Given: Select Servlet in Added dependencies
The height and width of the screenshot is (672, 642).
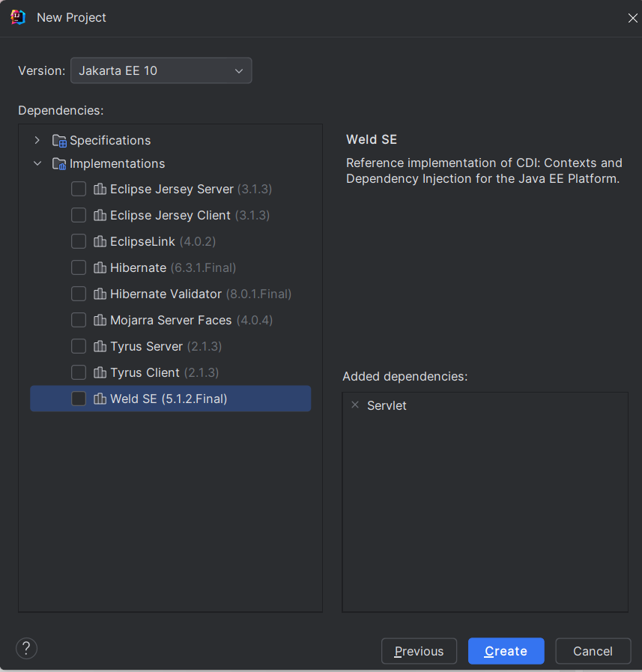Looking at the screenshot, I should [x=387, y=405].
